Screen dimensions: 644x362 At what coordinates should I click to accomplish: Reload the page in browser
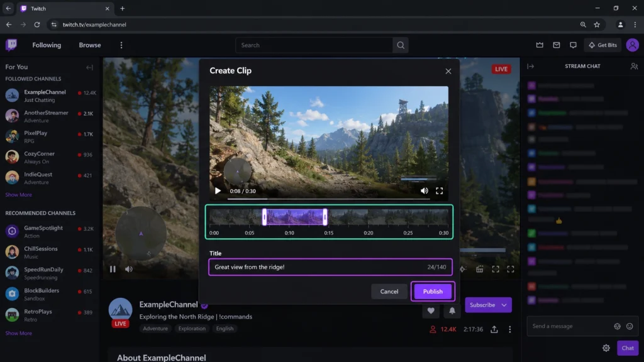37,25
